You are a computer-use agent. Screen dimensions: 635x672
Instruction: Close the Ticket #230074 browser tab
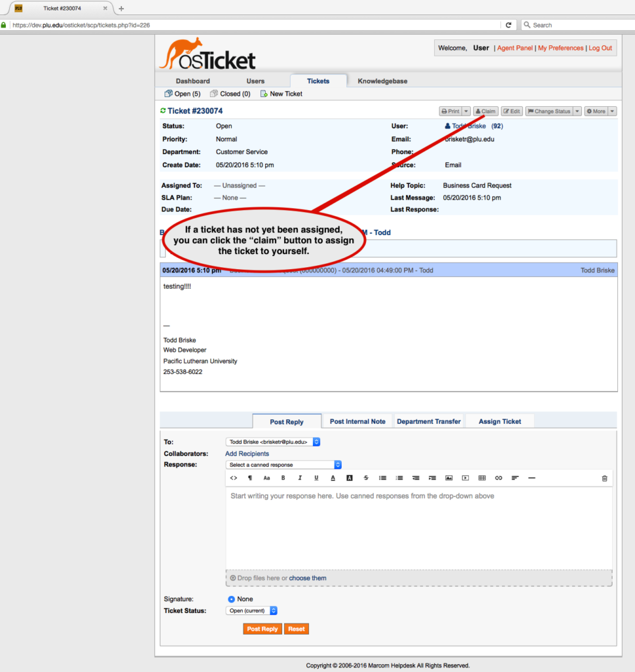[105, 8]
